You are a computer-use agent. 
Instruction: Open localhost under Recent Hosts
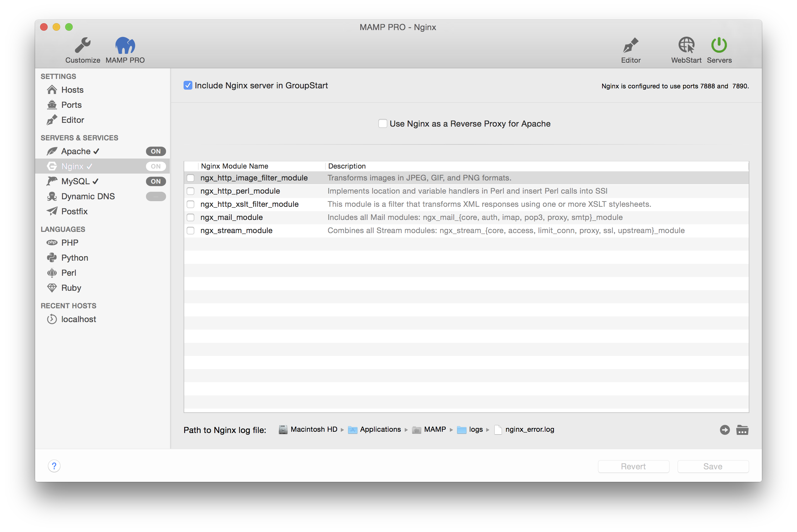tap(78, 319)
